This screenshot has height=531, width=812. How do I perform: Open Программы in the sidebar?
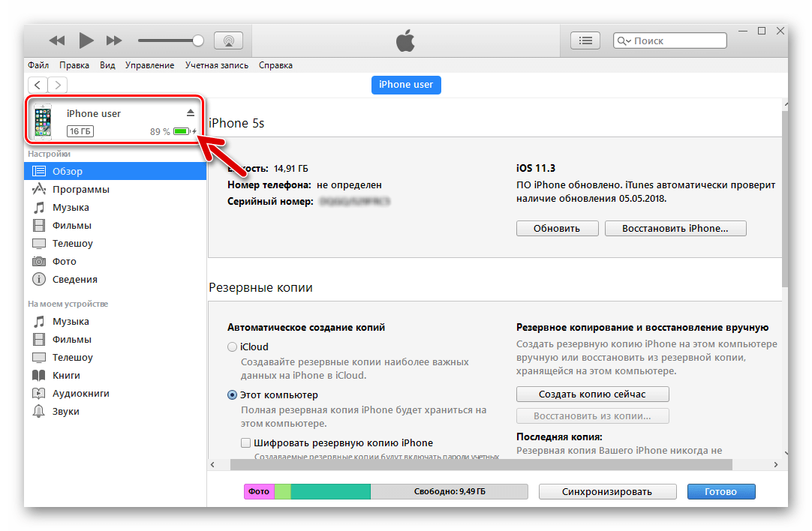(x=80, y=190)
